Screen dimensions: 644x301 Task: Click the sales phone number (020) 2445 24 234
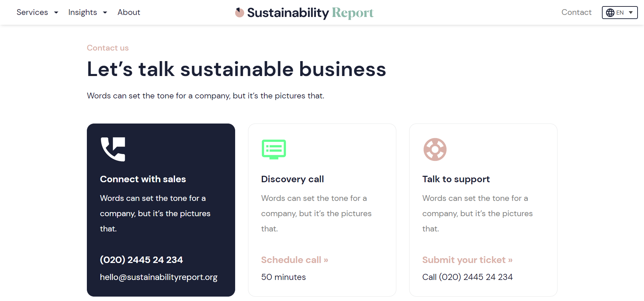pos(141,260)
